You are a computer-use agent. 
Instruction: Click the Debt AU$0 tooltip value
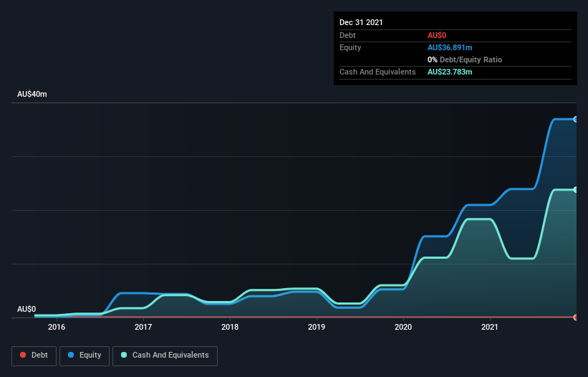point(437,35)
